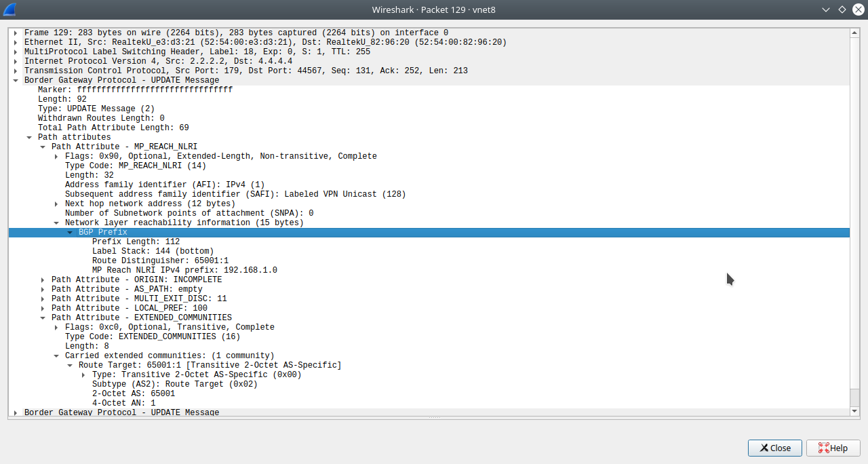The image size is (868, 464).
Task: Expand Next hop network address row
Action: point(56,204)
